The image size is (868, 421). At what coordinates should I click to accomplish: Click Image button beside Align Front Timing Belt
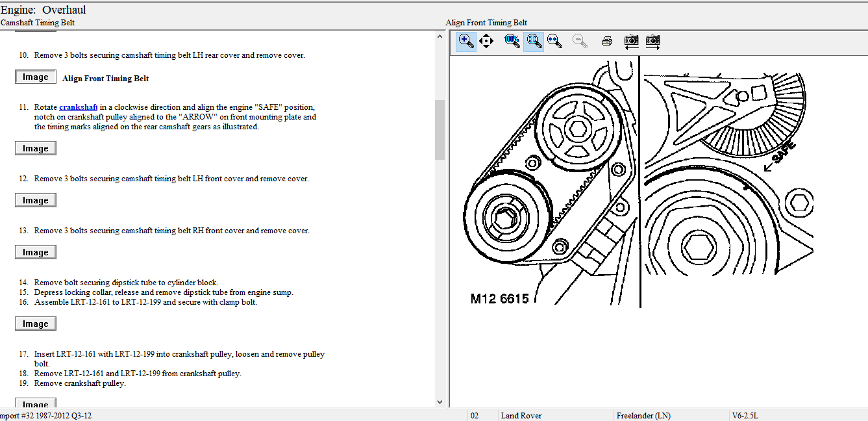pos(36,77)
